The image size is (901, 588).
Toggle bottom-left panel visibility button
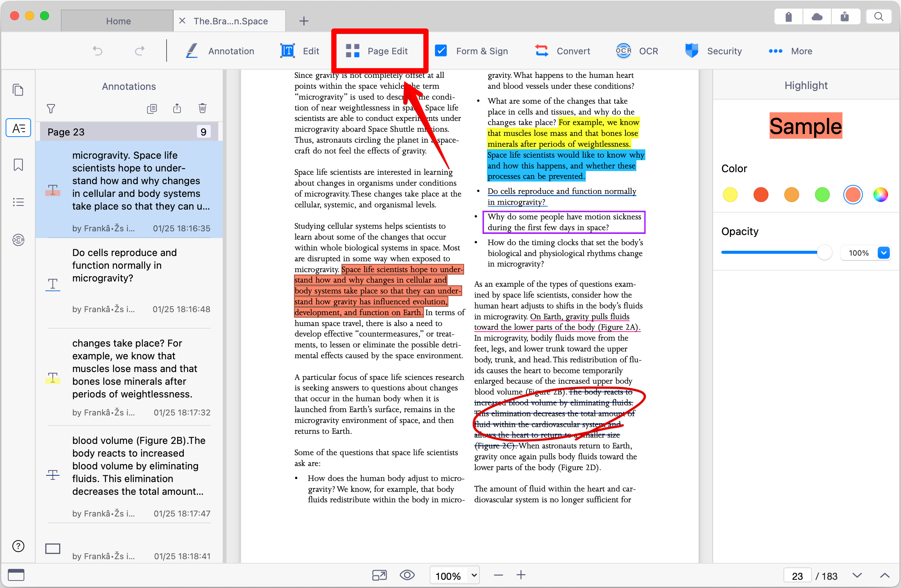click(x=16, y=575)
